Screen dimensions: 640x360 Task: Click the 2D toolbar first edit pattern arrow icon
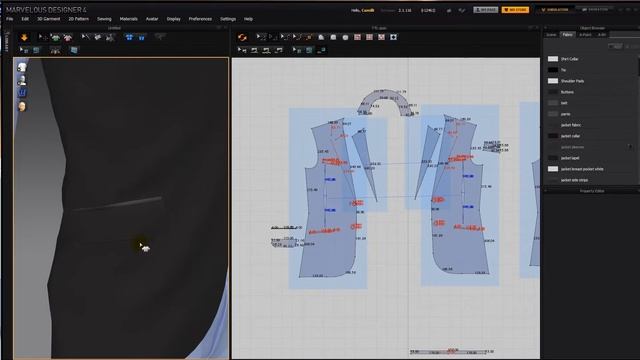point(260,37)
